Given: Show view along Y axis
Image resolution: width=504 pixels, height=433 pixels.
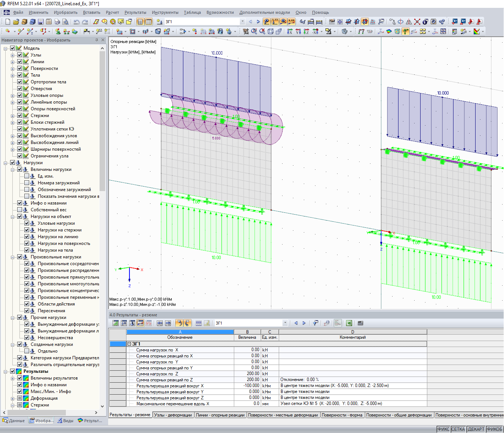Looking at the screenshot, I should (x=298, y=31).
